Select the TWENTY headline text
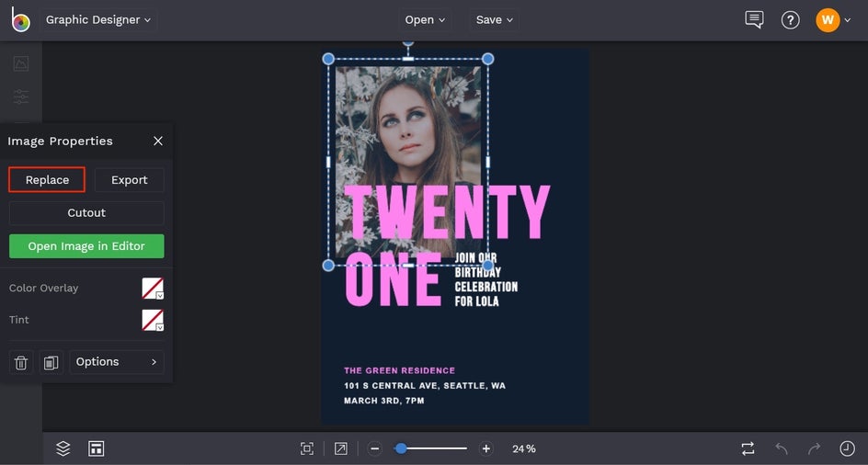 [447, 212]
